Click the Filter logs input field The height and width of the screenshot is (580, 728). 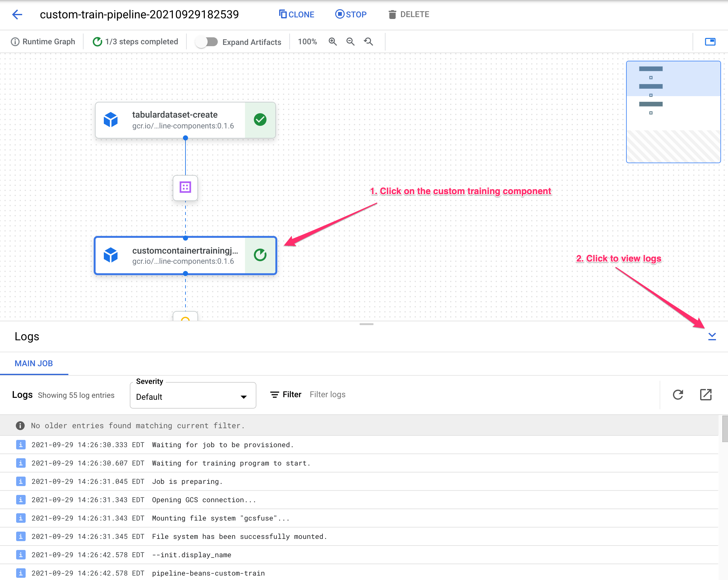[x=328, y=395]
